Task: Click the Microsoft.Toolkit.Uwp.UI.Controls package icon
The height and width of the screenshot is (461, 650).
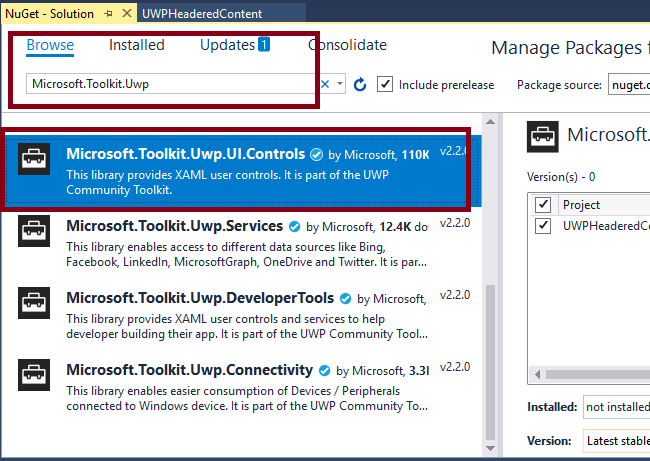Action: coord(35,163)
